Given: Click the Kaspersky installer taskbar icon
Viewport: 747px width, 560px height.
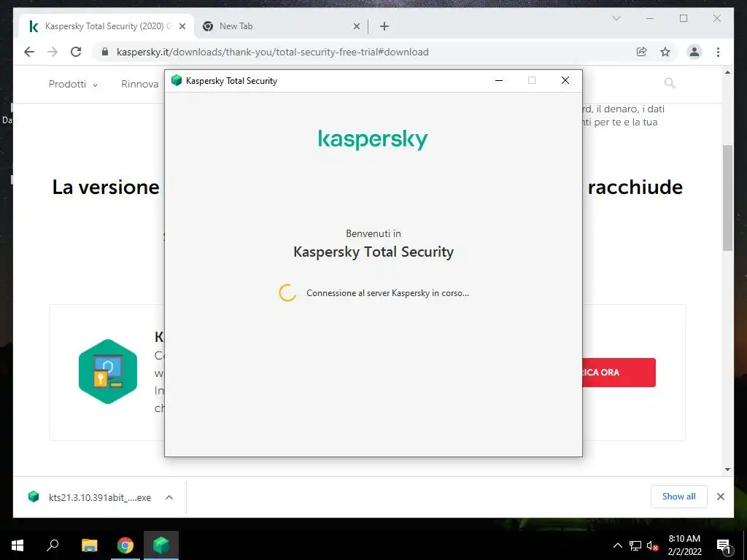Looking at the screenshot, I should click(x=161, y=545).
